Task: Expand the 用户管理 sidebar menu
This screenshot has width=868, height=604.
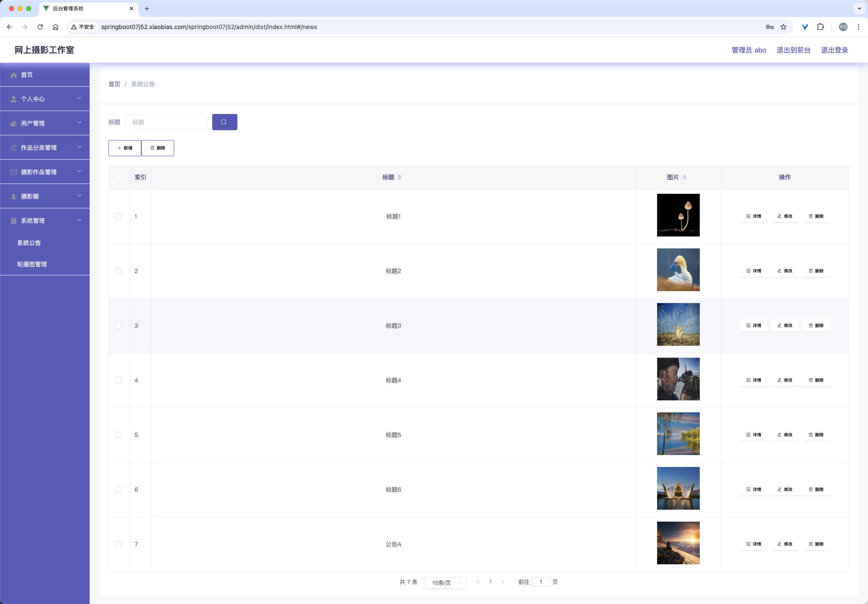Action: coord(45,123)
